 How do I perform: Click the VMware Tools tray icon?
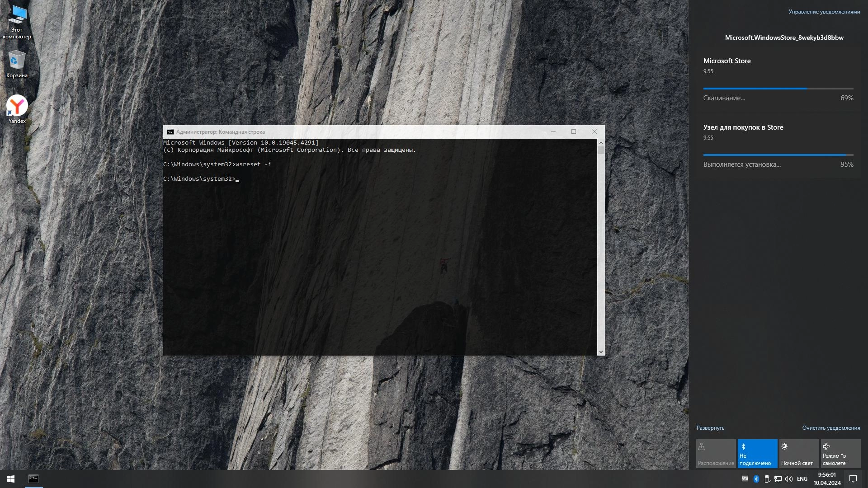pos(745,479)
